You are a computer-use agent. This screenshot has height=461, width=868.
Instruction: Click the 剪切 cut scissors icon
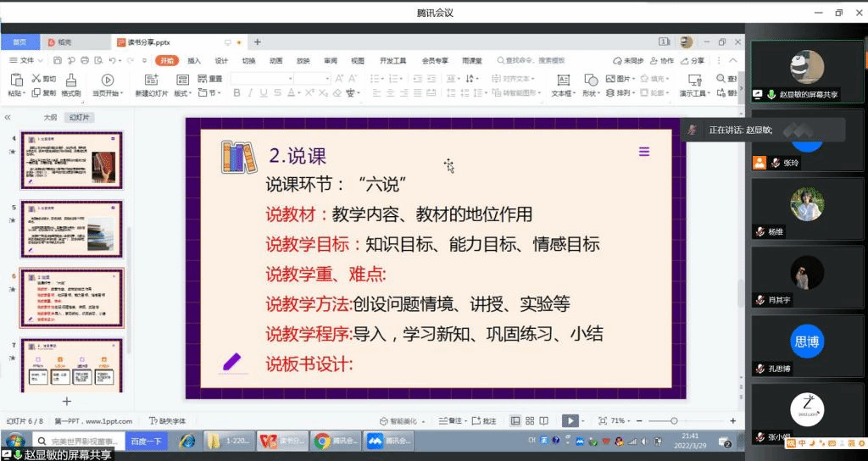36,79
